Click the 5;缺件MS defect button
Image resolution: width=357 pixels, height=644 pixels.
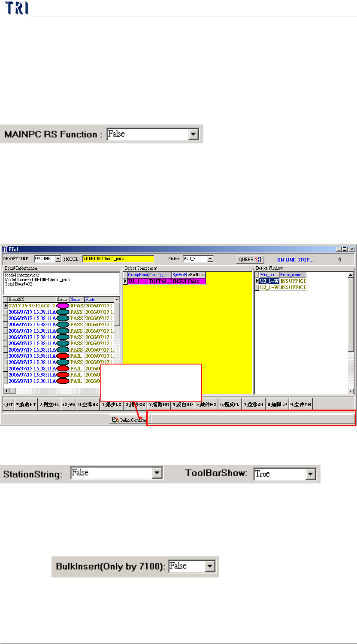[206, 404]
